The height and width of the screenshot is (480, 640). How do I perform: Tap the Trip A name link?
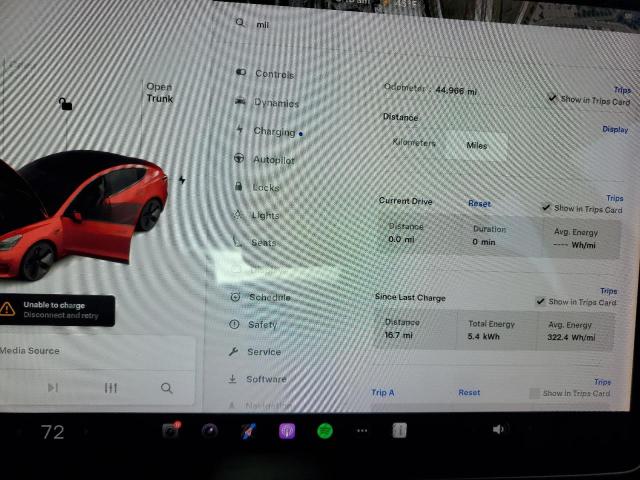(382, 393)
